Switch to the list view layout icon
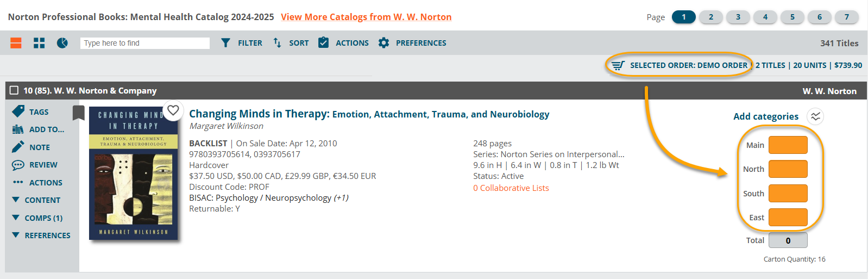Viewport: 868px width, 279px height. pyautogui.click(x=16, y=43)
